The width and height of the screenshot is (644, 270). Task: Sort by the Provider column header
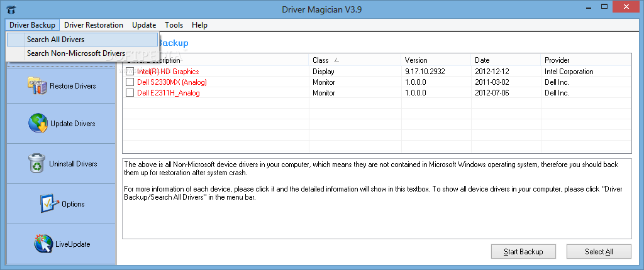coord(586,60)
